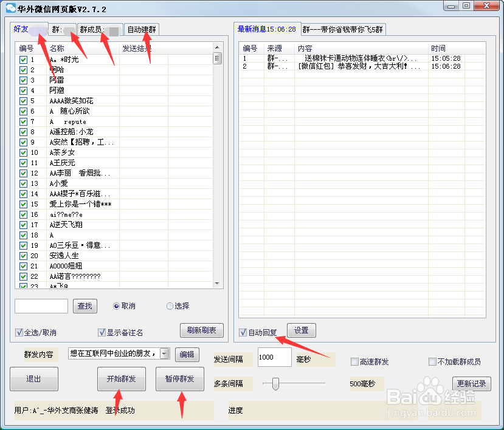Click the 来源 column header
Screen dimensions: 504x430
pos(279,48)
